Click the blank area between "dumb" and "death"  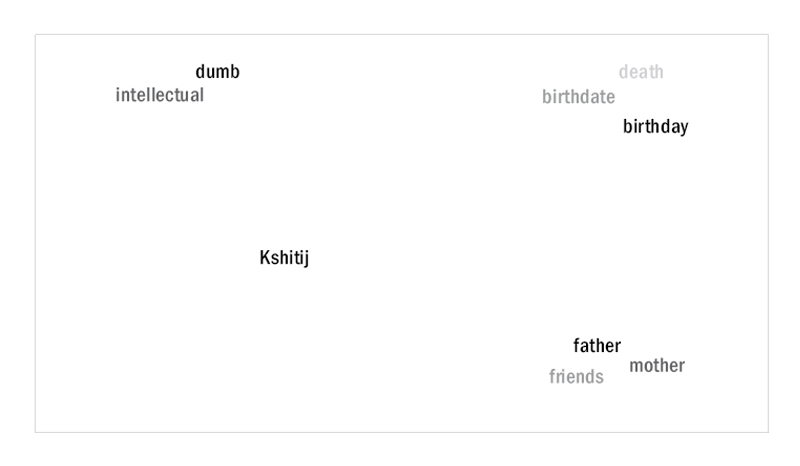pyautogui.click(x=429, y=71)
